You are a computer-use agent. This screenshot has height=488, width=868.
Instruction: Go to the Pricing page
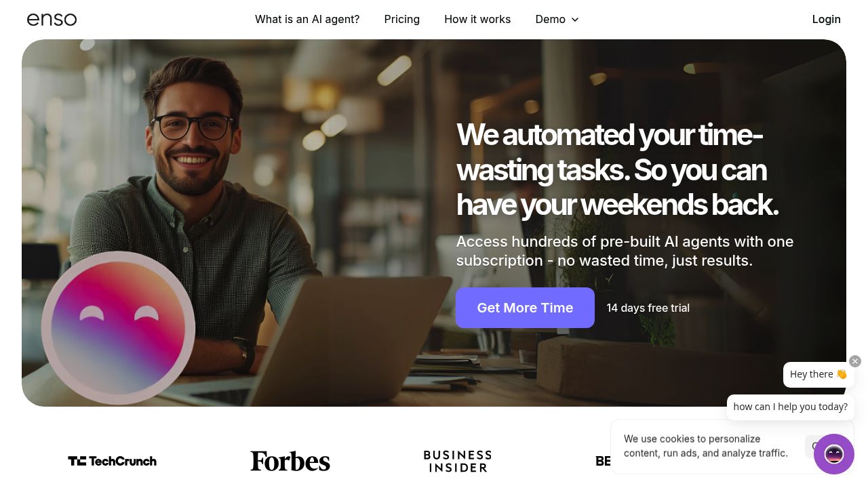[x=402, y=20]
